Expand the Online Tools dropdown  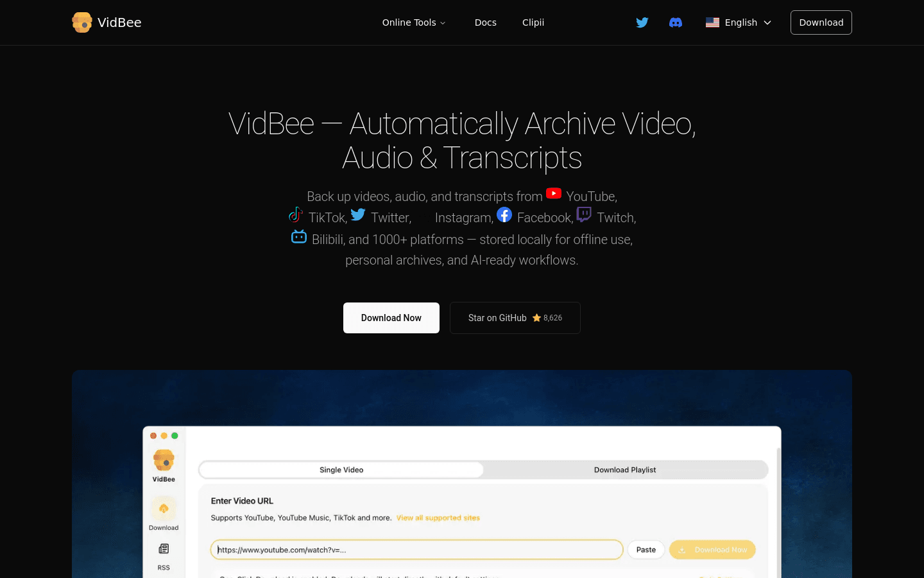413,22
